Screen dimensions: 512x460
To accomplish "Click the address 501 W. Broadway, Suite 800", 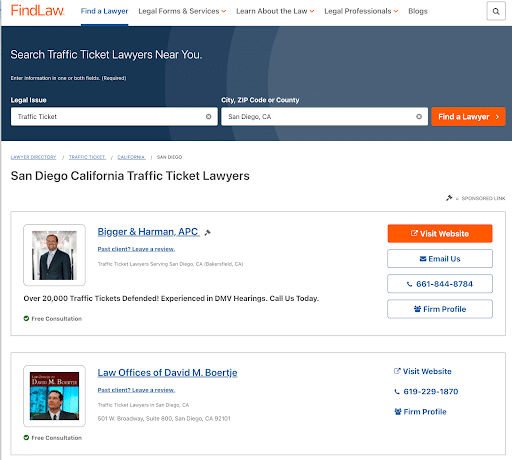I will (164, 418).
